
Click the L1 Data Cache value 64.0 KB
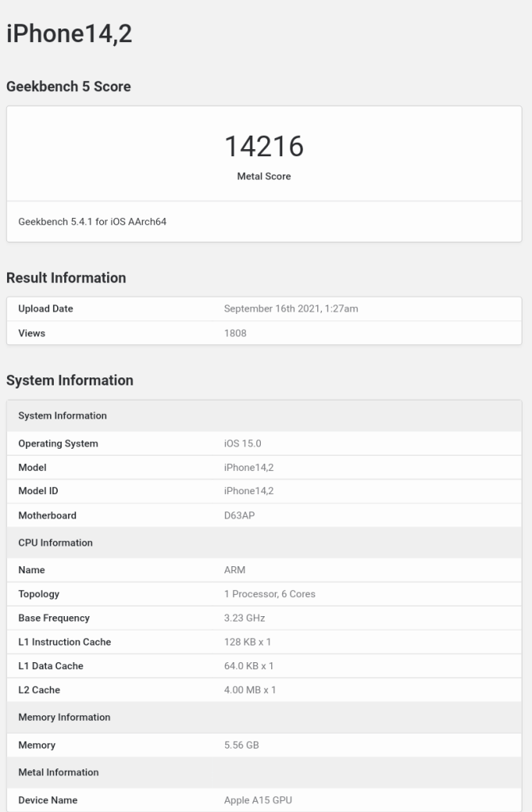[249, 666]
